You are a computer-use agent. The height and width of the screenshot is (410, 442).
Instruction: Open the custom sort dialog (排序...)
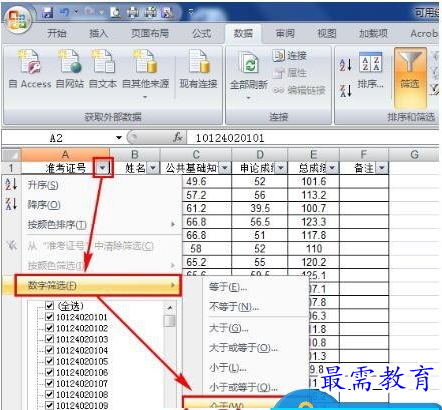coord(370,70)
